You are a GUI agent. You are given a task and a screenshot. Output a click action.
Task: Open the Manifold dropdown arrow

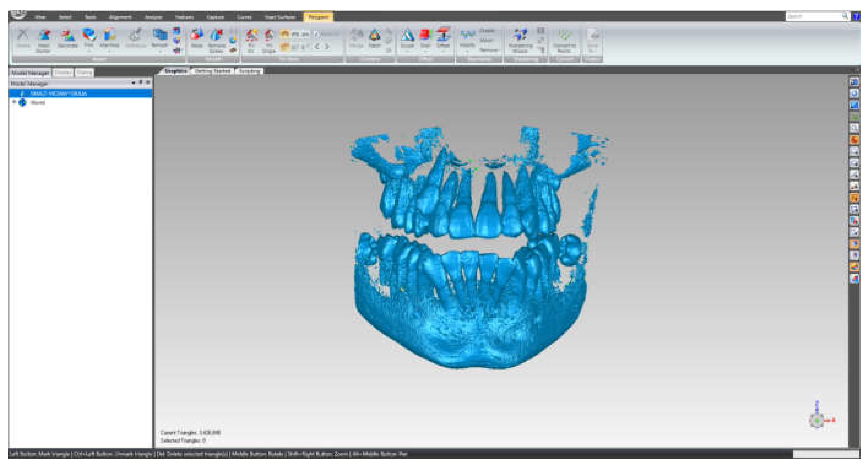pyautogui.click(x=109, y=51)
